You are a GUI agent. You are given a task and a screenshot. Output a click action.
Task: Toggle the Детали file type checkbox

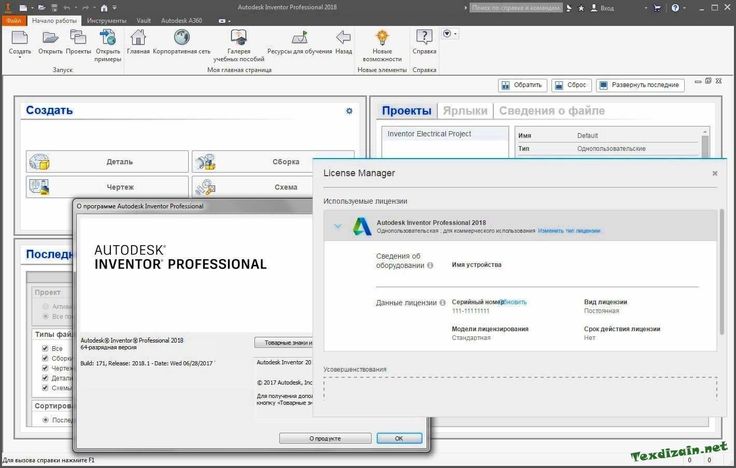(x=45, y=378)
